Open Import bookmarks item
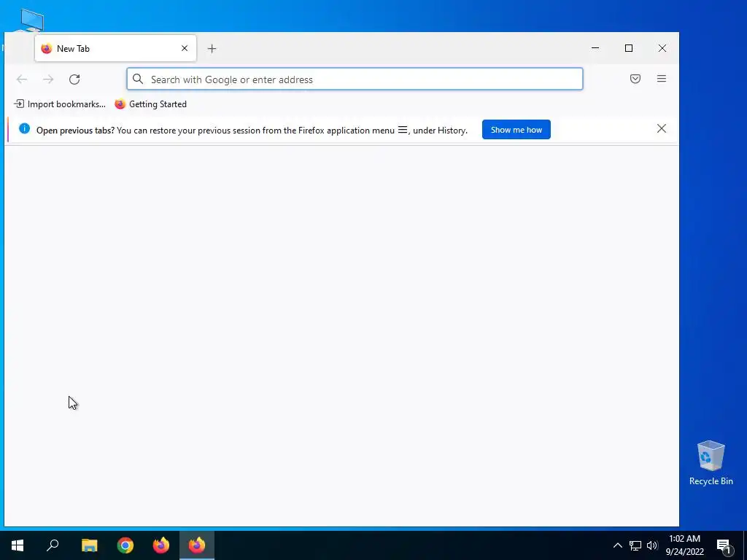 click(60, 104)
